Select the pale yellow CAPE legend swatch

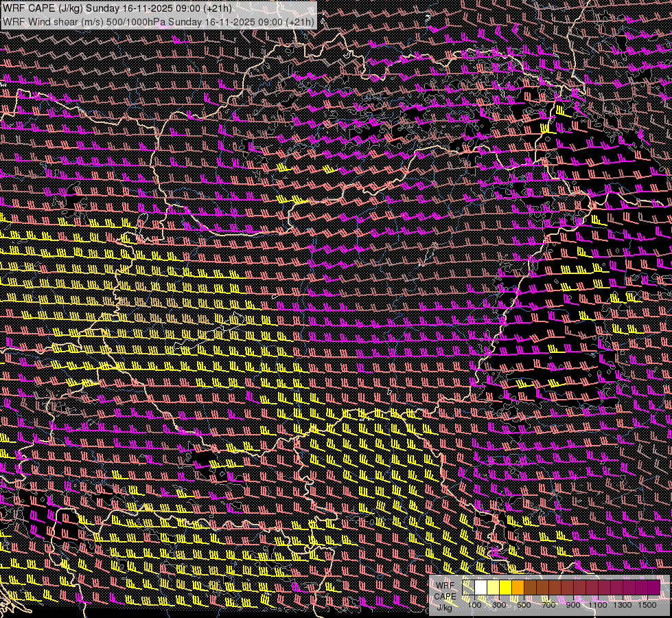[494, 588]
